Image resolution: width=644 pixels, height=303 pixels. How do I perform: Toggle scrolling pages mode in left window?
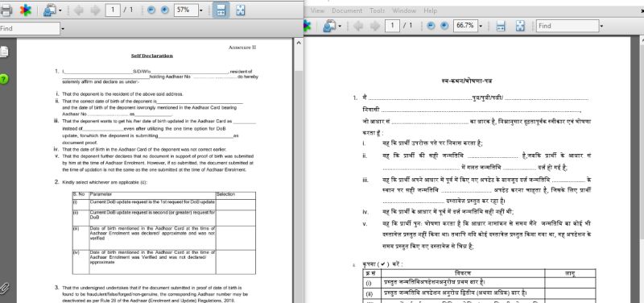point(221,10)
